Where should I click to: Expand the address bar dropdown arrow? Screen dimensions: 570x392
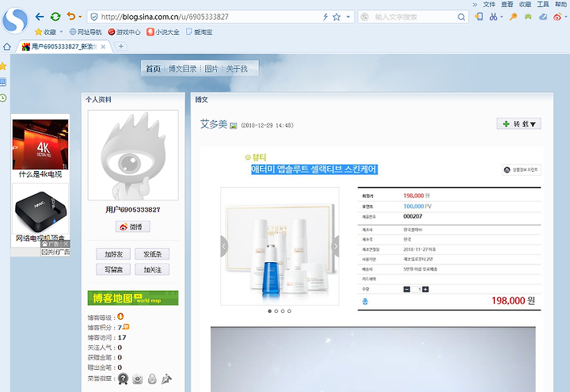click(x=348, y=17)
